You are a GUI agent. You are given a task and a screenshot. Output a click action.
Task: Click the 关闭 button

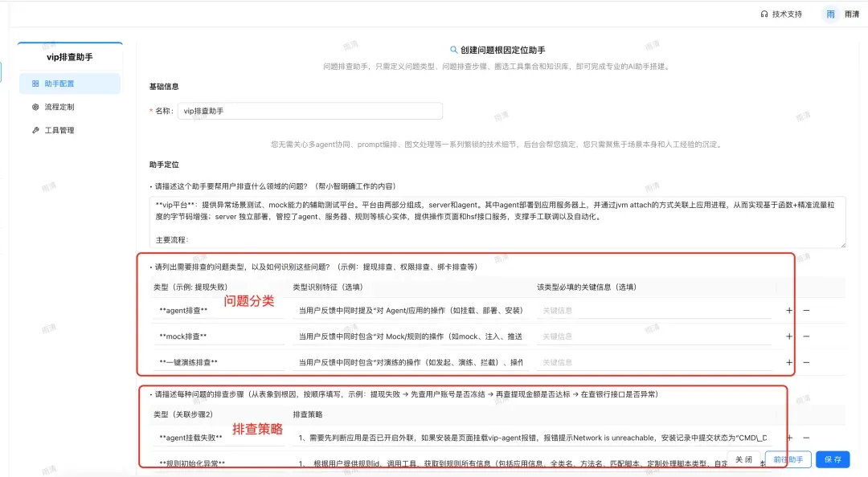[743, 459]
